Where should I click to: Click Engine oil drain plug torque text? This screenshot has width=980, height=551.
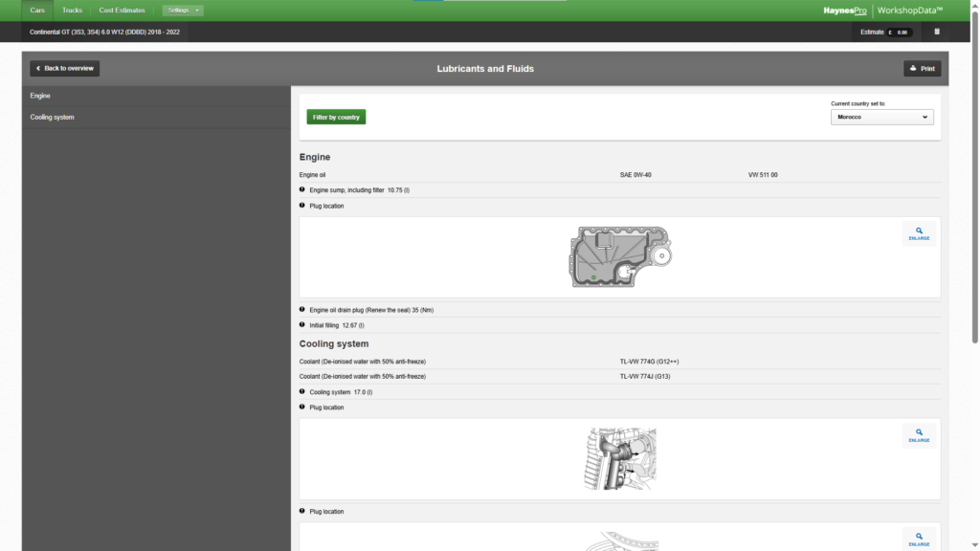coord(371,310)
